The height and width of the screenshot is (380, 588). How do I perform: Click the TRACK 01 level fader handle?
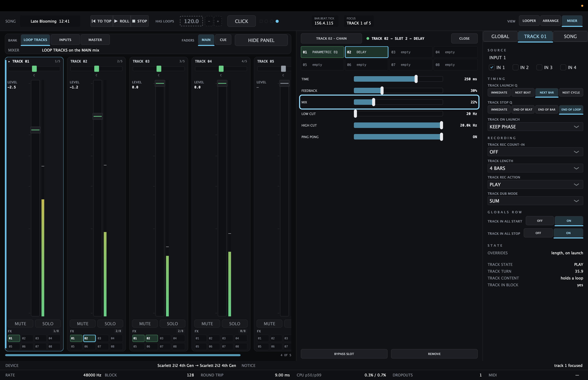tap(35, 130)
